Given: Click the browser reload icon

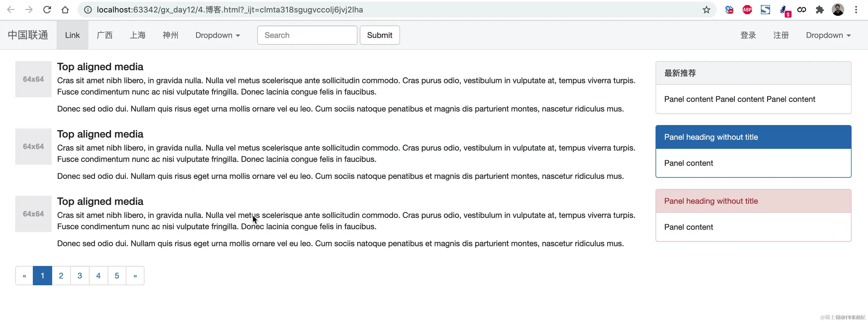Looking at the screenshot, I should click(x=47, y=10).
